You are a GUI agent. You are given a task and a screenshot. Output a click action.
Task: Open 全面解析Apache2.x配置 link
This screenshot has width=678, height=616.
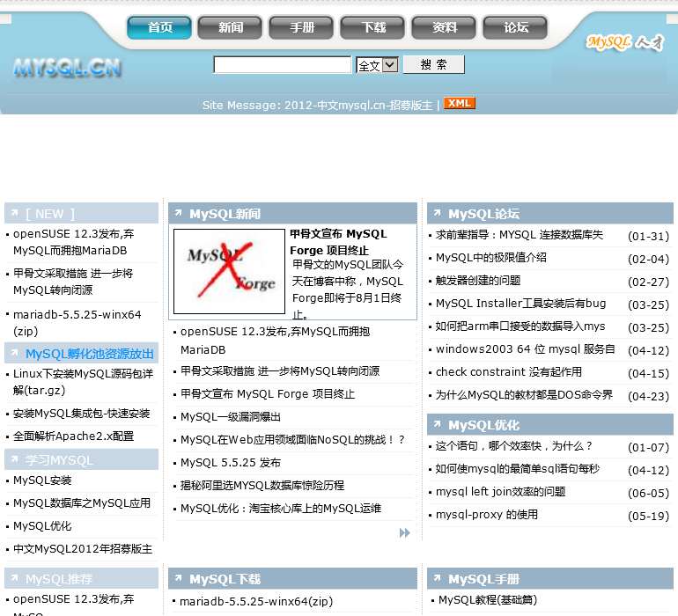click(73, 436)
